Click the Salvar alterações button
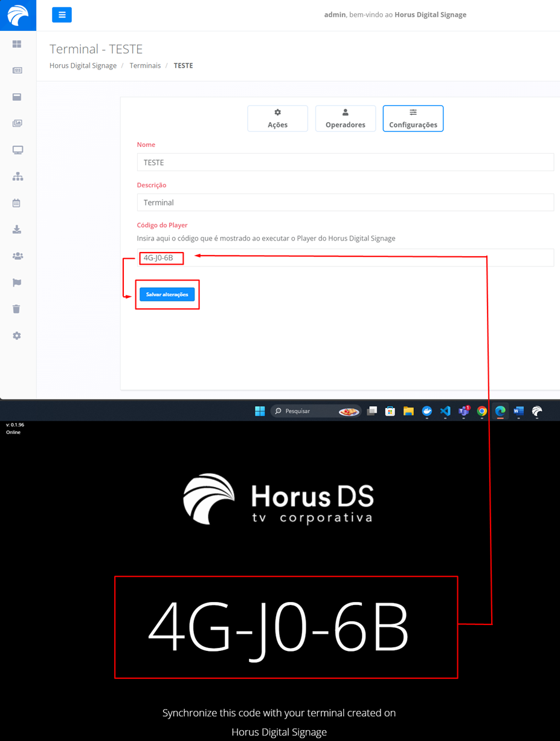 167,294
